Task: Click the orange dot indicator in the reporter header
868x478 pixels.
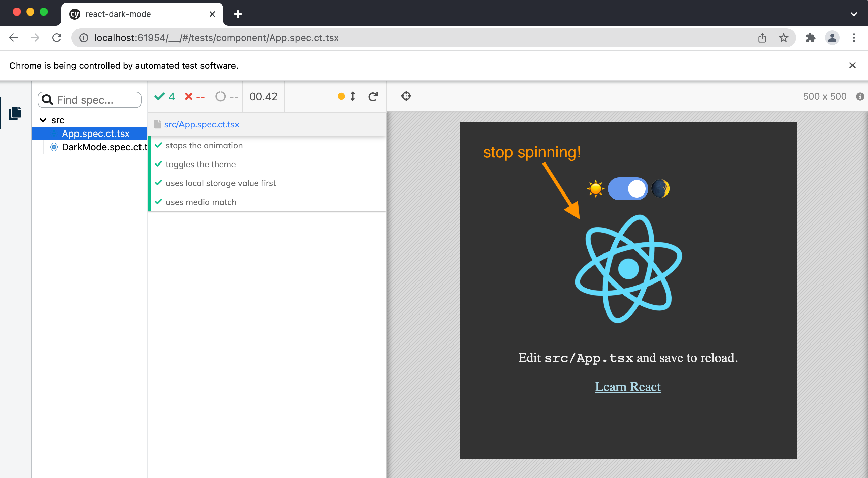Action: click(x=341, y=97)
